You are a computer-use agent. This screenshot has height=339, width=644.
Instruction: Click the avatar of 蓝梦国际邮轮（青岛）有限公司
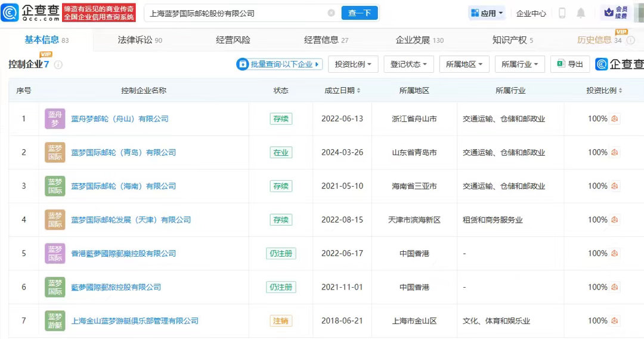click(55, 152)
